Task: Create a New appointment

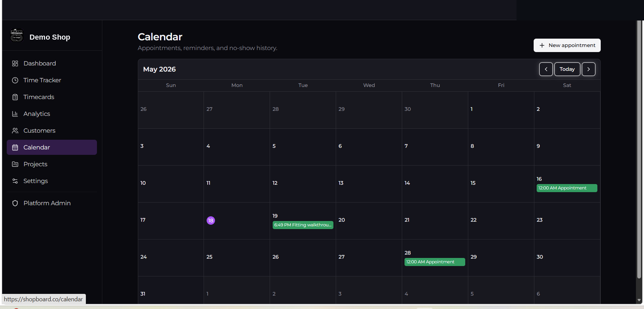Action: coord(567,45)
